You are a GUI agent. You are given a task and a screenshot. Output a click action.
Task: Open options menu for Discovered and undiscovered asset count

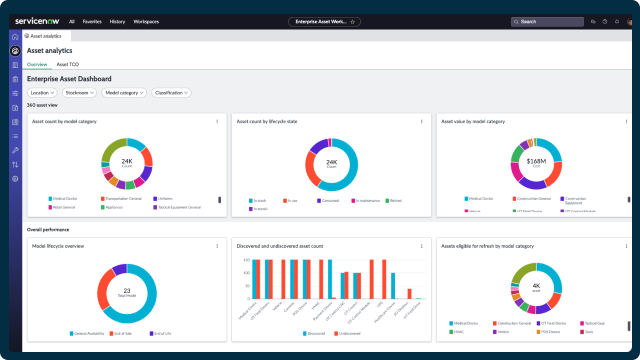422,246
